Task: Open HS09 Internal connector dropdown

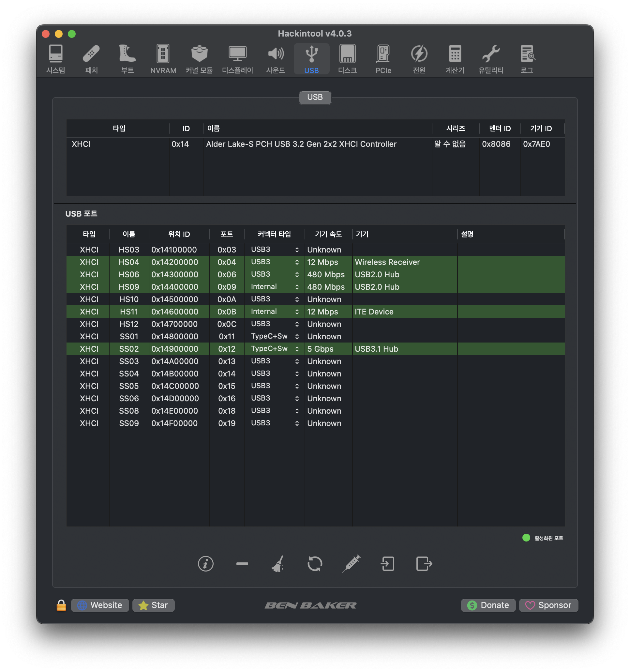Action: (x=274, y=287)
